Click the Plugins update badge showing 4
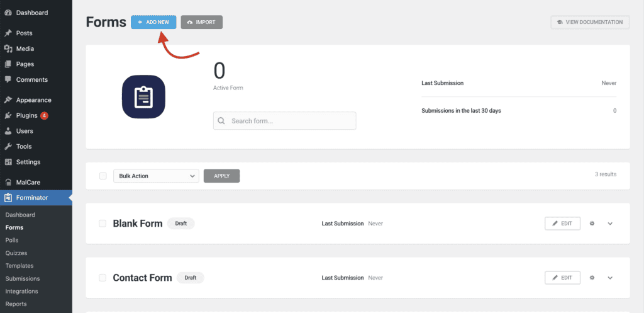The width and height of the screenshot is (644, 313). (45, 116)
